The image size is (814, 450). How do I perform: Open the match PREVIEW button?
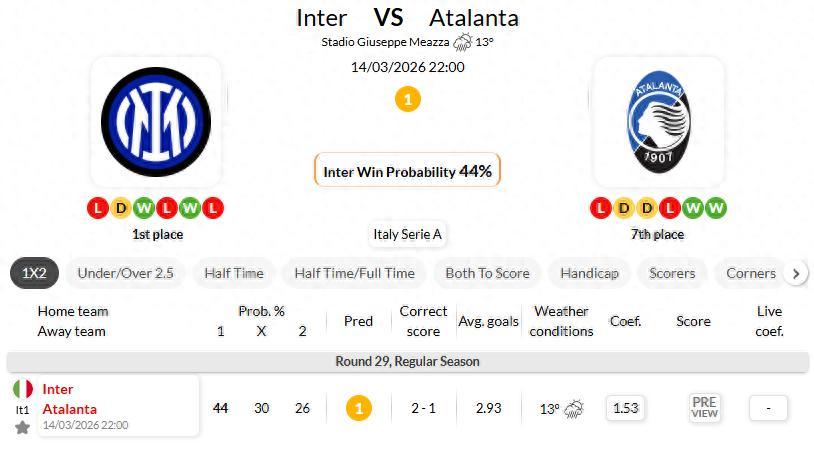coord(704,408)
